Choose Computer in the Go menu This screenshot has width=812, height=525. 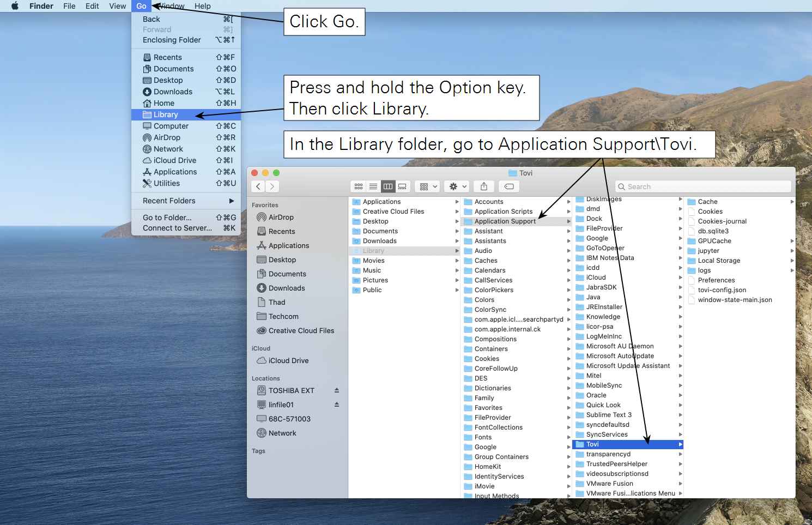coord(186,126)
